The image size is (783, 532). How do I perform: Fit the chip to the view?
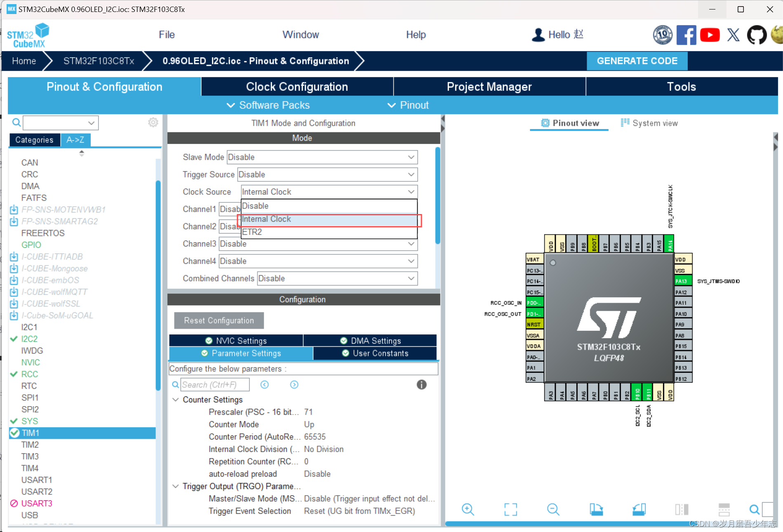(x=510, y=509)
